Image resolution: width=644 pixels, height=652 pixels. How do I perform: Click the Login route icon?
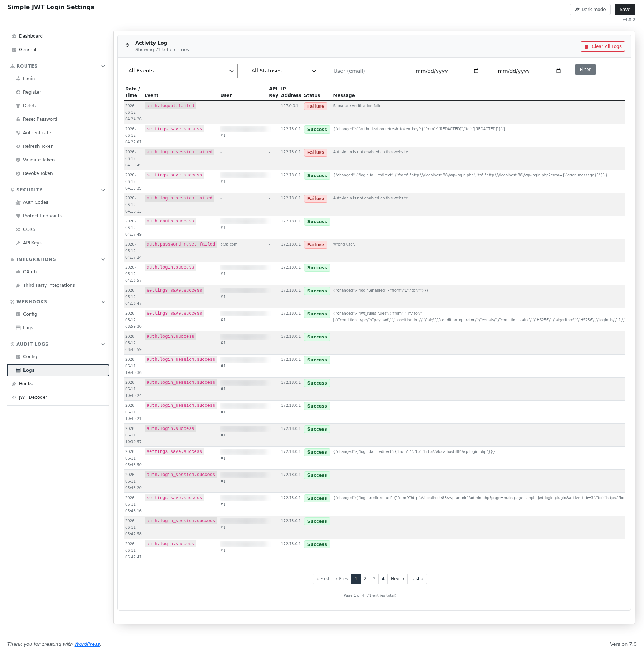click(x=18, y=79)
